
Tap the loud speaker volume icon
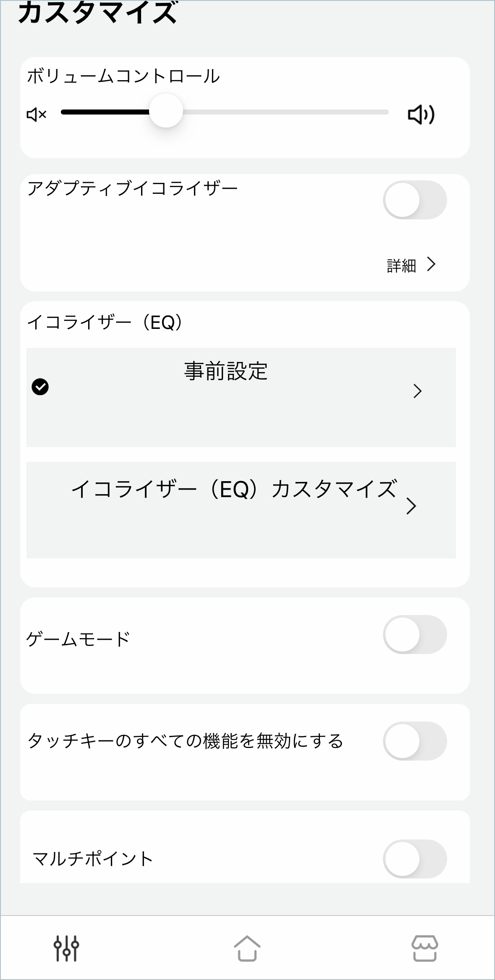[x=421, y=115]
